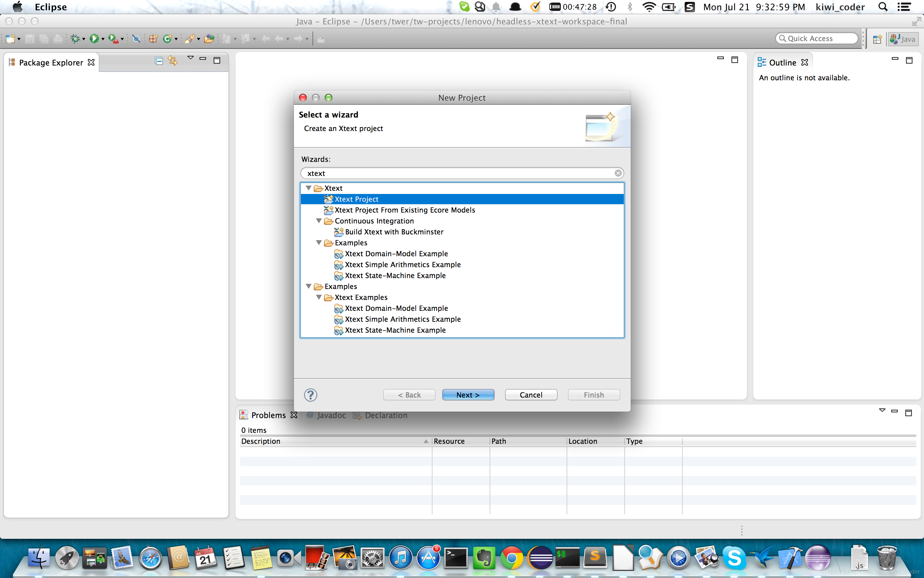Click the Wi-Fi status icon
The height and width of the screenshot is (578, 924).
pos(649,7)
